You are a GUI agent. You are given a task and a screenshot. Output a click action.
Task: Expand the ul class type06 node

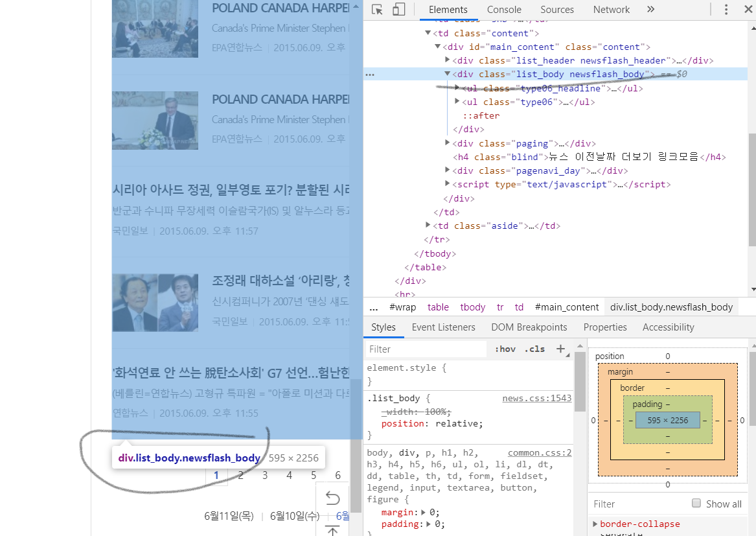(457, 101)
